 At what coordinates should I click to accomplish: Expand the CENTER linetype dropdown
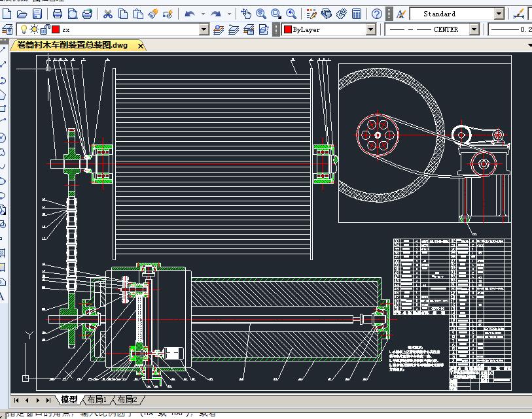(x=474, y=29)
